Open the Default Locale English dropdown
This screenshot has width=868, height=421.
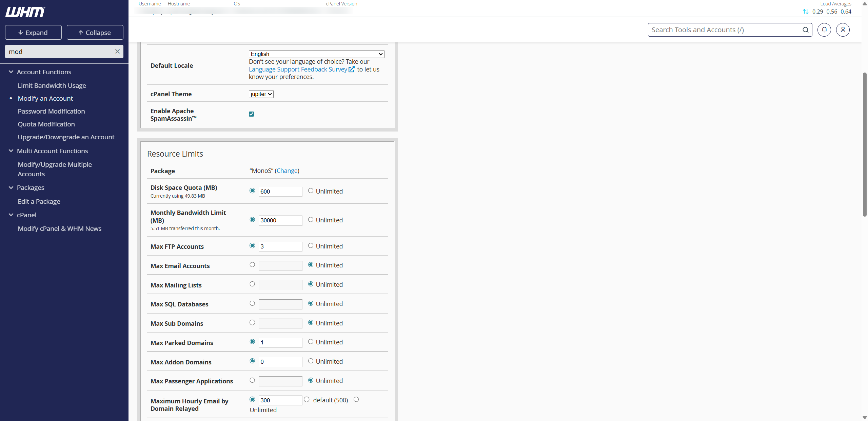[316, 54]
